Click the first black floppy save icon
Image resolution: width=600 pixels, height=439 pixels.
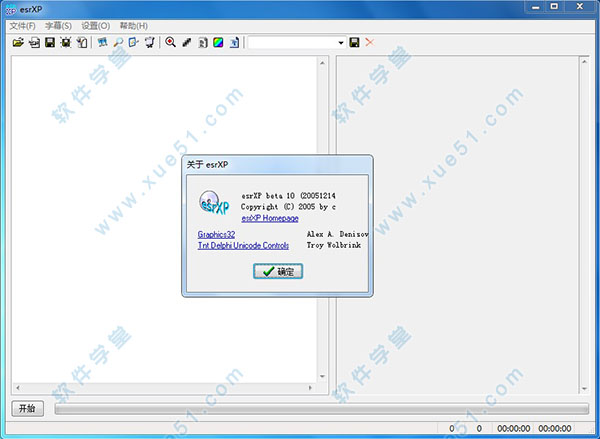click(50, 42)
